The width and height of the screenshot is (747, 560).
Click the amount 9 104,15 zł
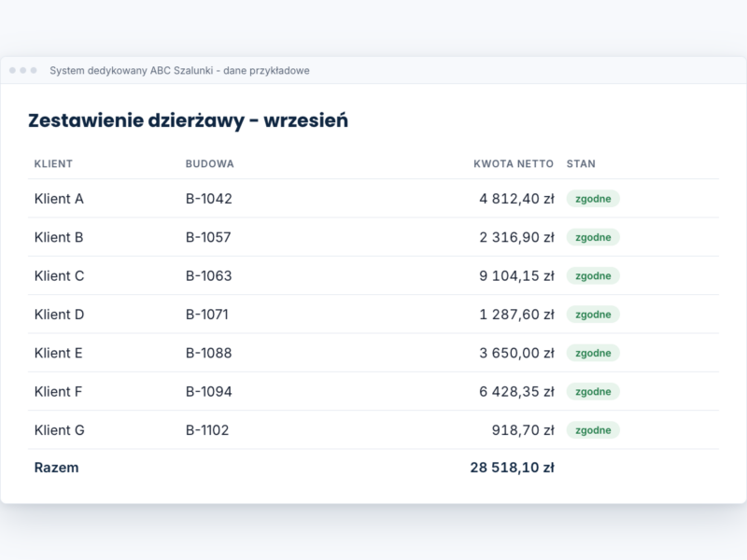pos(516,275)
